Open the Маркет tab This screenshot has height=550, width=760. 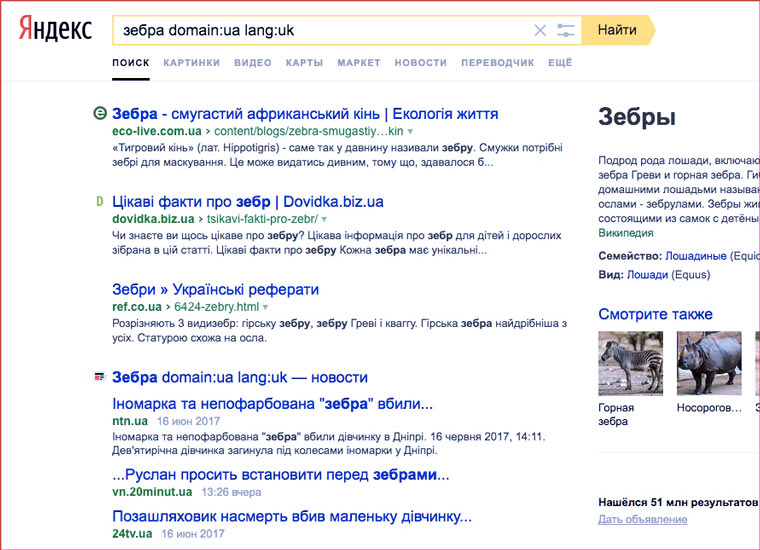pyautogui.click(x=359, y=63)
